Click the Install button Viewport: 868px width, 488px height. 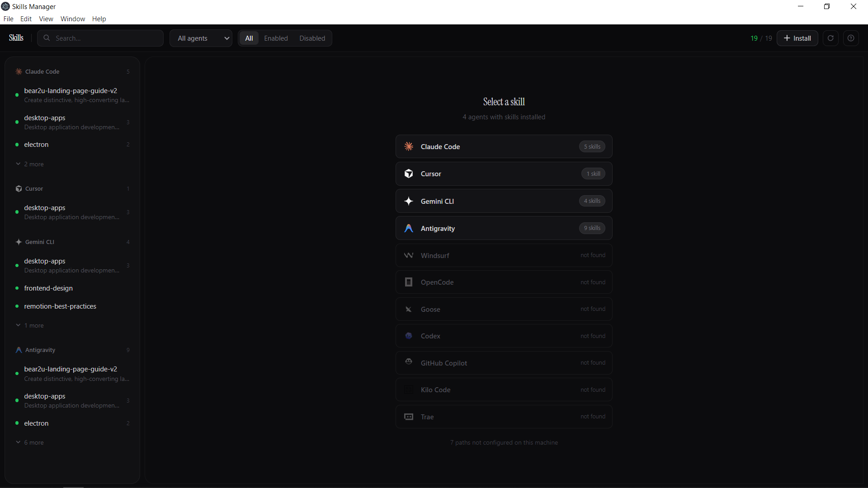(797, 38)
